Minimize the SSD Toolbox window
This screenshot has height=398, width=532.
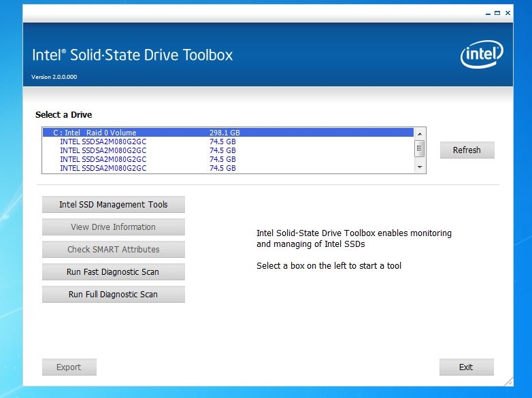tap(488, 12)
